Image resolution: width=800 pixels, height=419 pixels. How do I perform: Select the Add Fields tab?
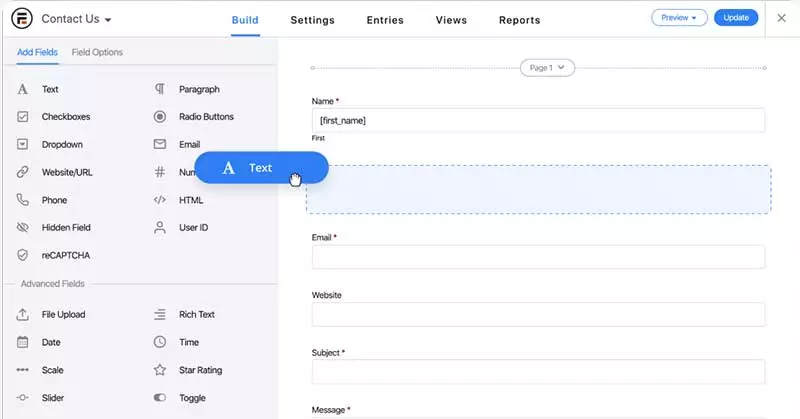tap(37, 52)
